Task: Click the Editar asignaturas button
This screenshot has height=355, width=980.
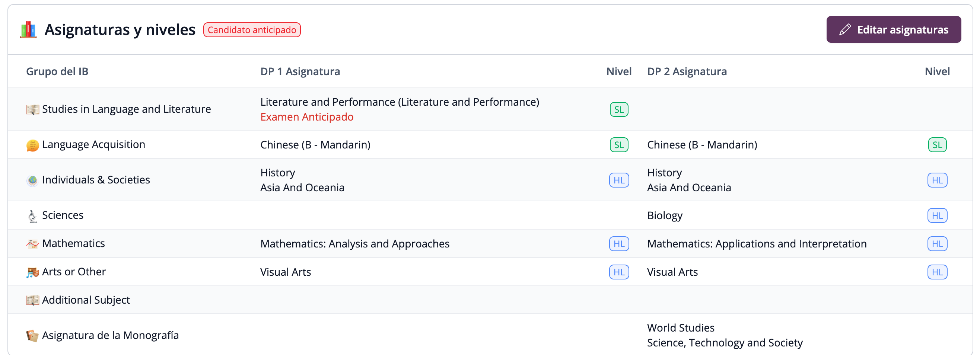Action: click(893, 30)
